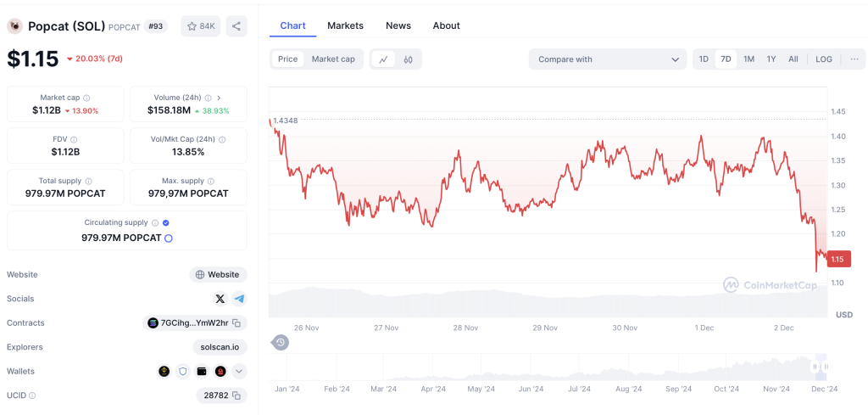Open Popcat Telegram social link

click(x=239, y=299)
